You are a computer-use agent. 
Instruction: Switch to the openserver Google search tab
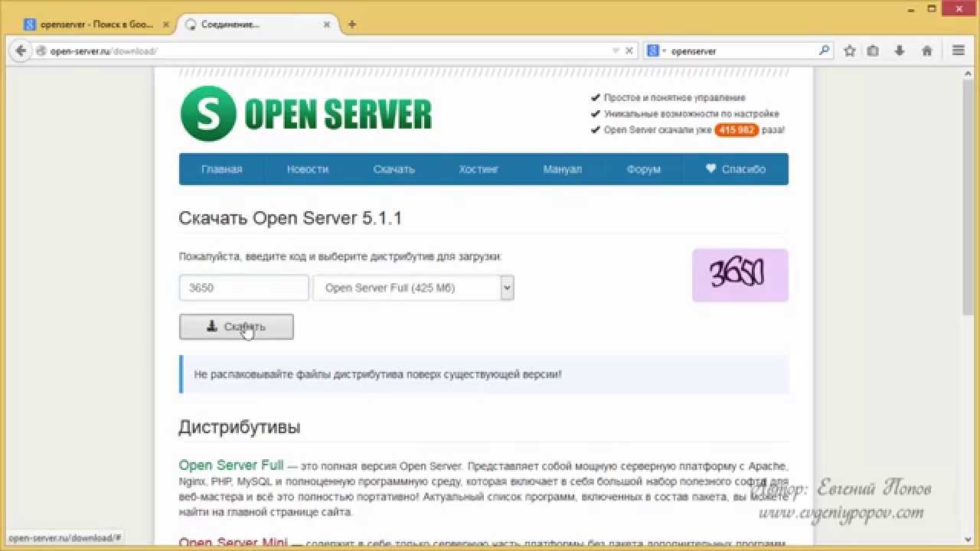[x=97, y=24]
